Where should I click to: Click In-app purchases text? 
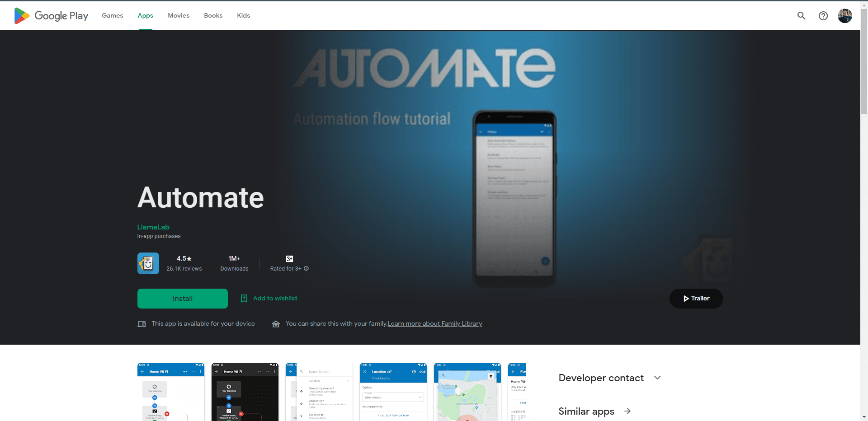159,236
